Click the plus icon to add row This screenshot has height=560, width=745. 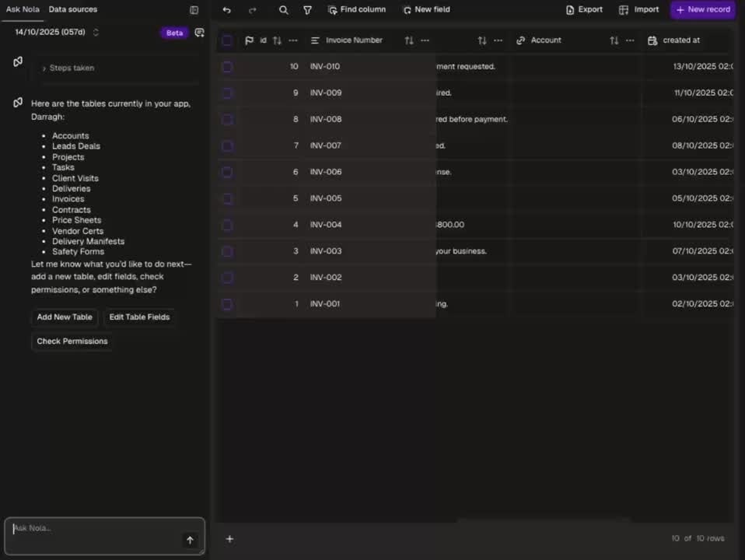click(229, 539)
